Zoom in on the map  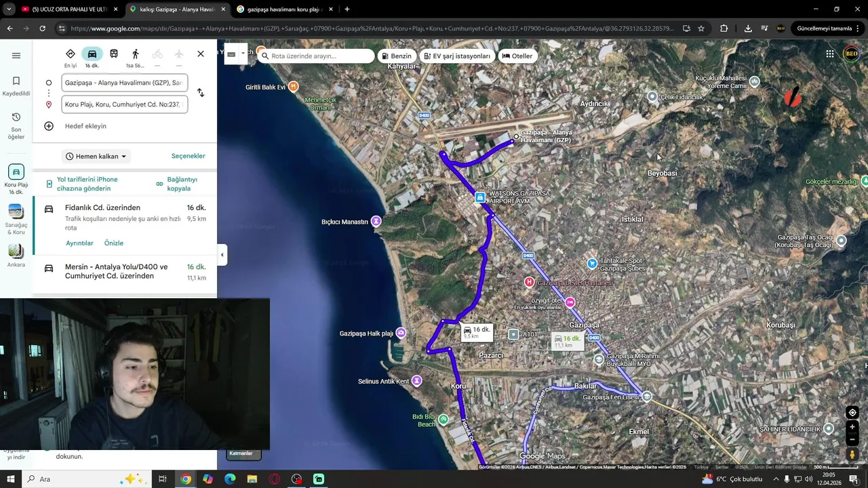point(852,428)
